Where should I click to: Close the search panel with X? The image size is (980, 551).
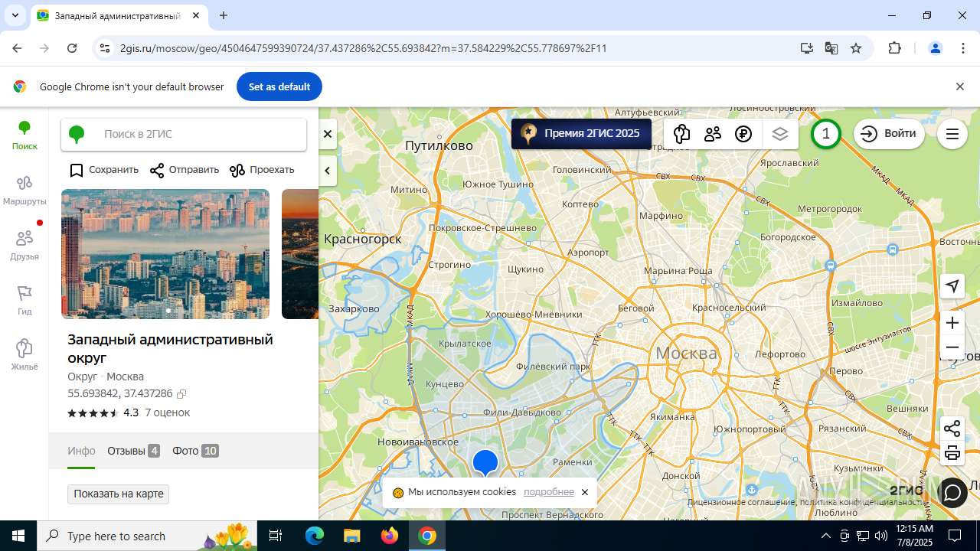(328, 134)
